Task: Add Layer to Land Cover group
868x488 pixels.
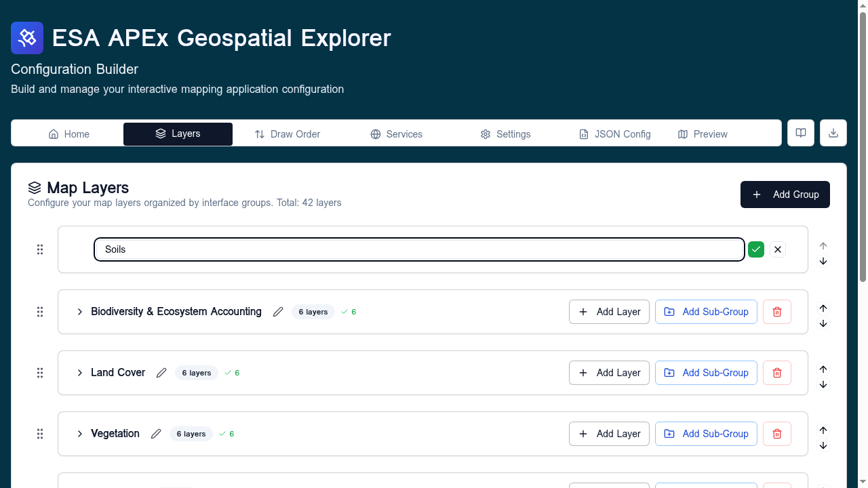Action: 609,373
